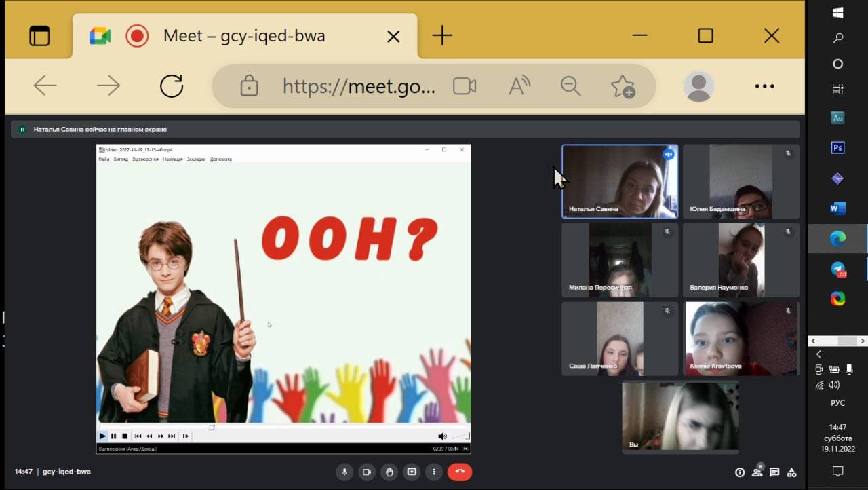
Task: Open the activities icon
Action: 791,472
